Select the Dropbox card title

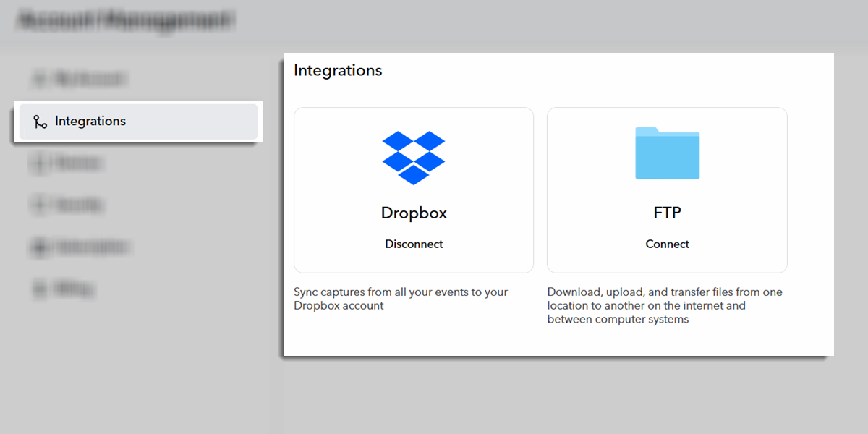point(414,213)
